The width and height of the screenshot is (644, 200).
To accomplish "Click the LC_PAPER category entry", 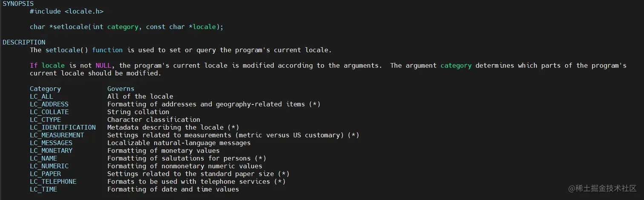I will coord(45,174).
